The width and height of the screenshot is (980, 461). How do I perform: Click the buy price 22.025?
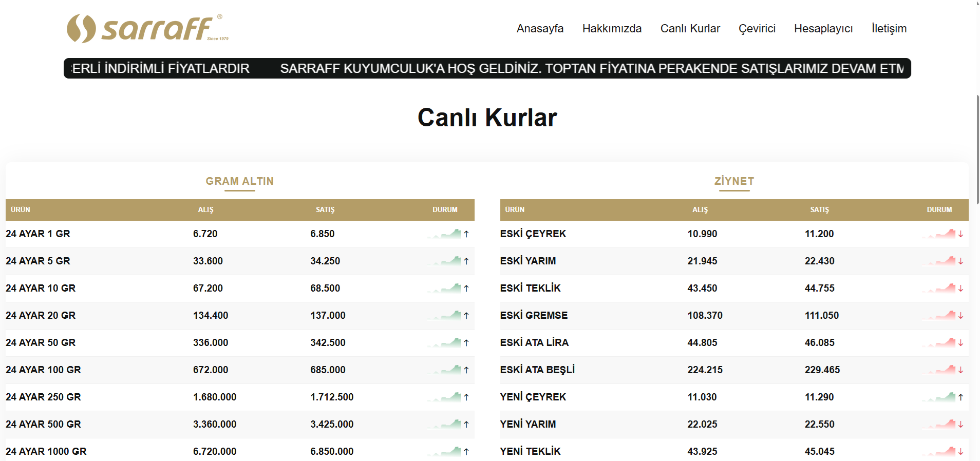coord(702,424)
